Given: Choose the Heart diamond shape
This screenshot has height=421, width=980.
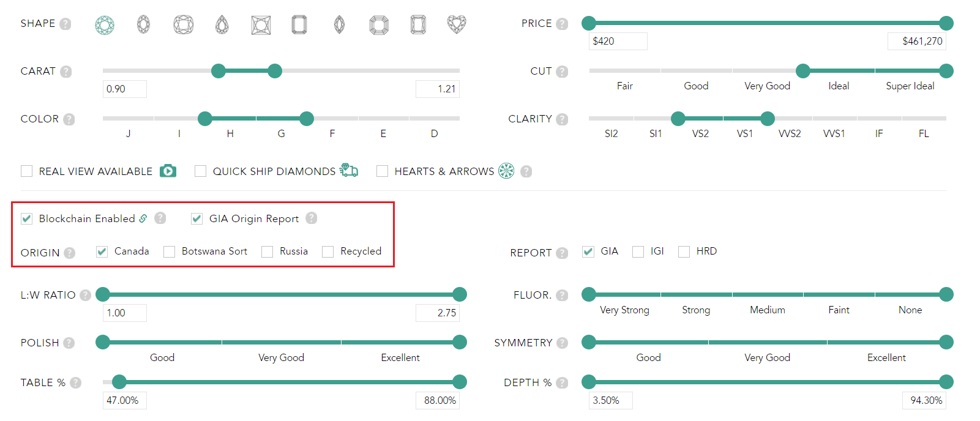Looking at the screenshot, I should [x=457, y=24].
